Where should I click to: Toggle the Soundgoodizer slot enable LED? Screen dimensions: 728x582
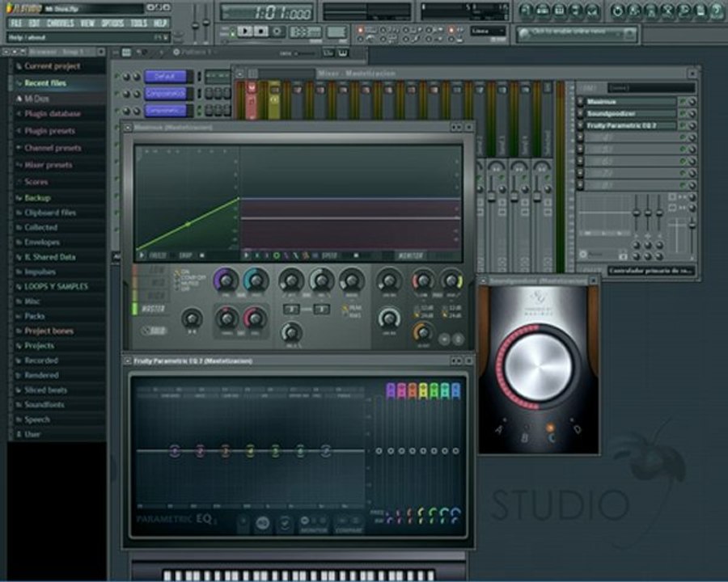(683, 114)
